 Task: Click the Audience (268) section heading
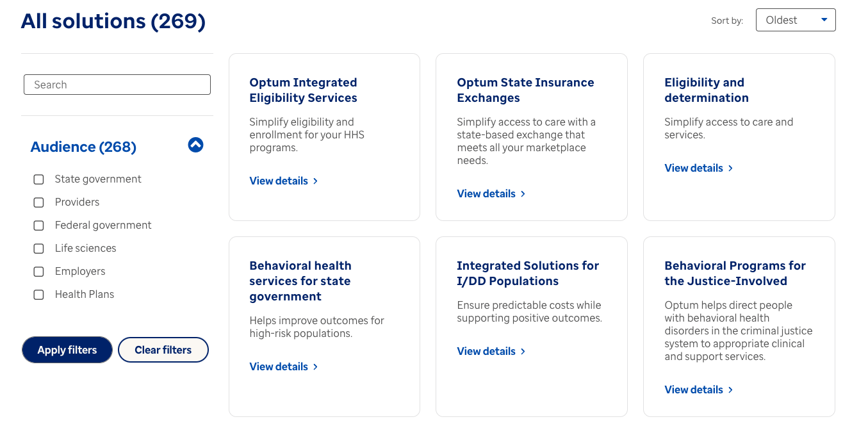tap(83, 147)
